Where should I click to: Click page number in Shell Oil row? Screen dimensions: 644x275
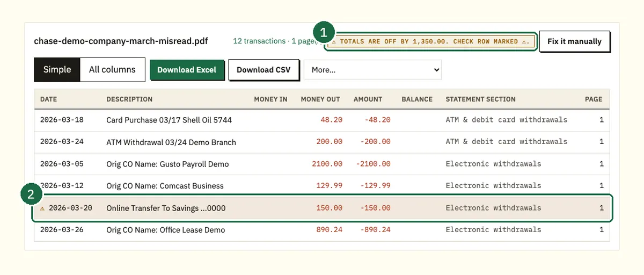point(601,120)
